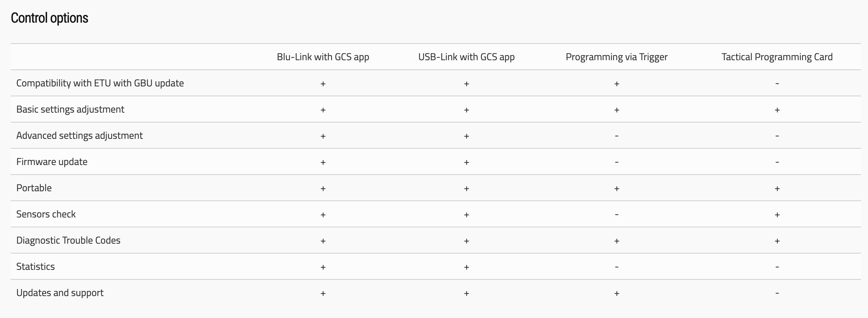Select the Blu-Link with GCS app column header
868x318 pixels.
(x=323, y=57)
